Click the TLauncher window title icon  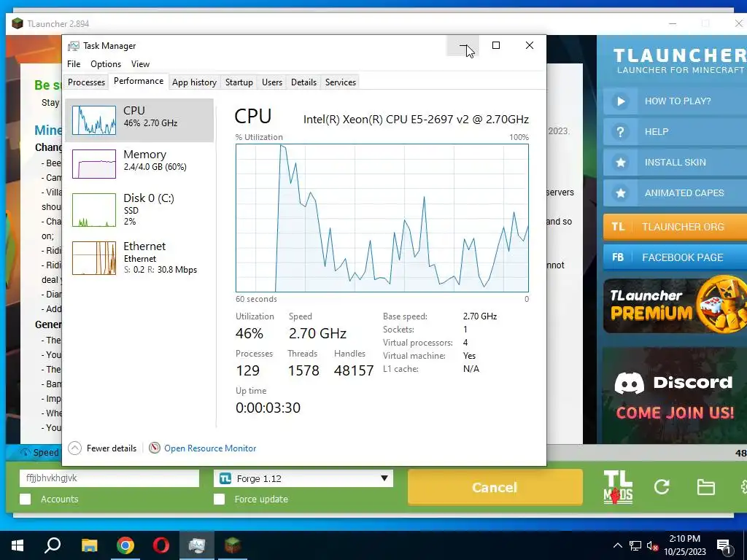coord(18,23)
